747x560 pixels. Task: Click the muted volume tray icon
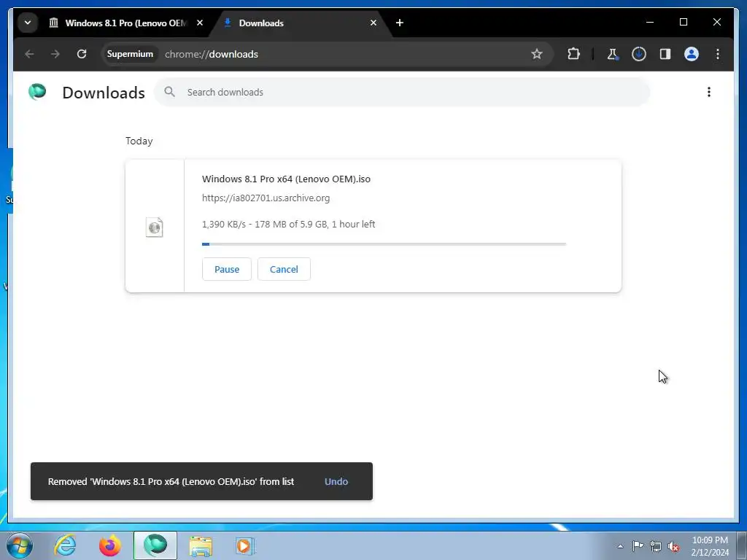click(x=673, y=546)
